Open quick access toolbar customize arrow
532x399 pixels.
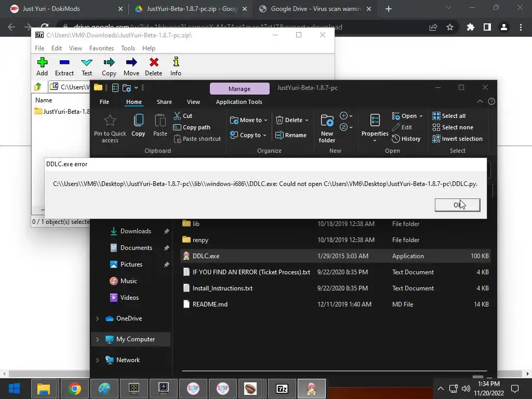(x=136, y=87)
